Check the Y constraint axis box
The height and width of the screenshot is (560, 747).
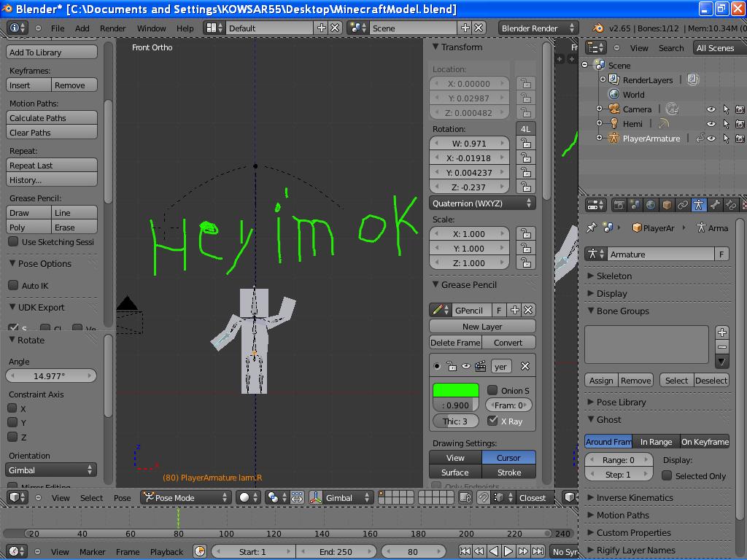[12, 422]
